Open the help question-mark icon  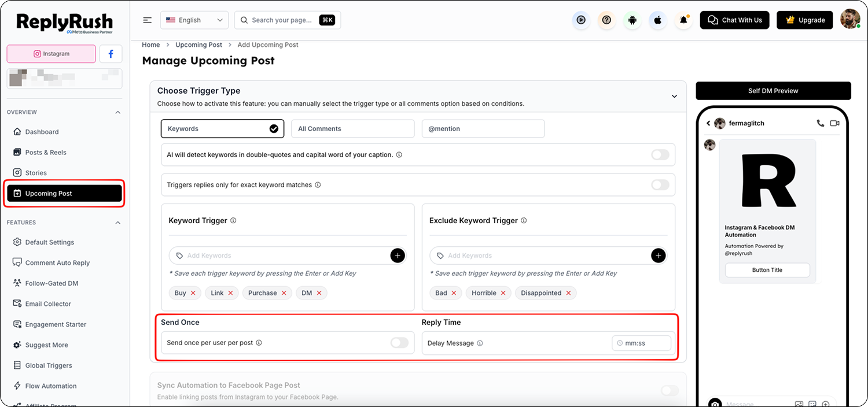pos(606,20)
